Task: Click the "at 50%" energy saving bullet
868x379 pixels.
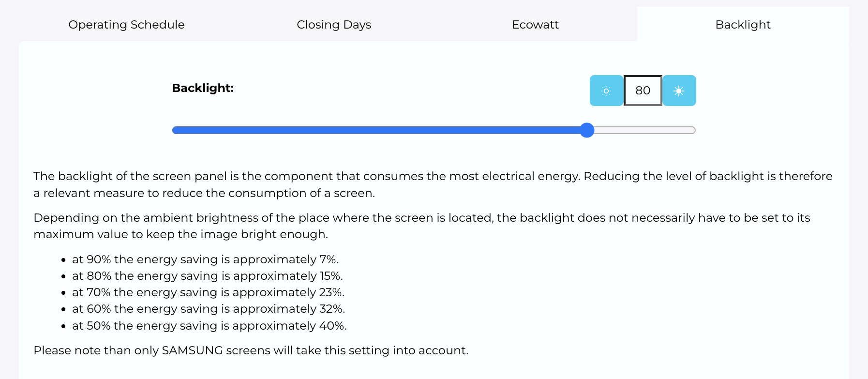Action: click(209, 326)
